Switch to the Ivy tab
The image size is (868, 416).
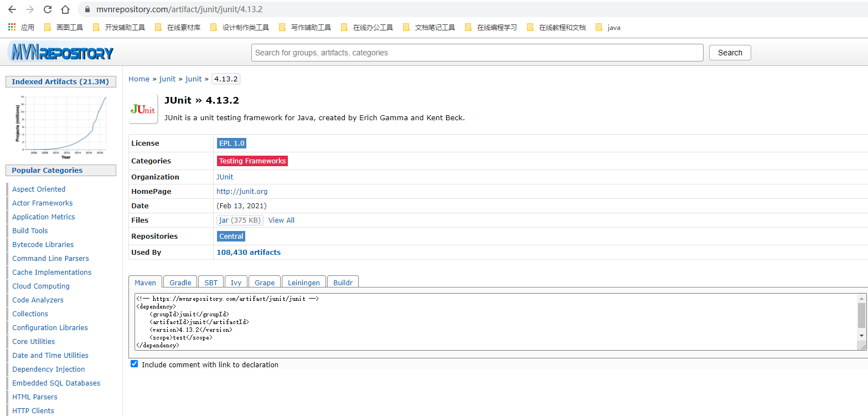pos(236,283)
